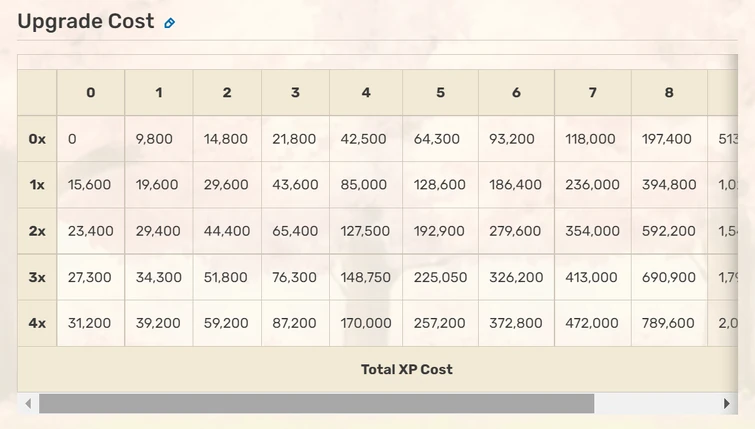Click the 0x row header
Screen dimensions: 755x429
tap(37, 139)
